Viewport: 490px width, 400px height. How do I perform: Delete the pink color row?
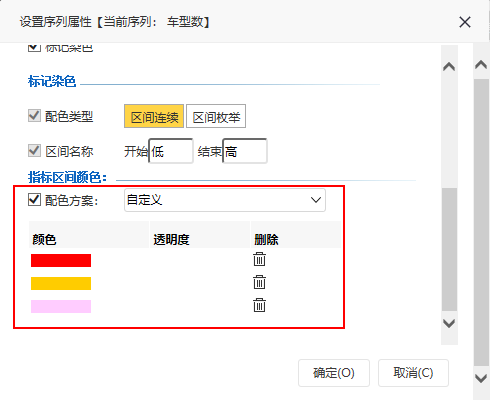(x=259, y=305)
